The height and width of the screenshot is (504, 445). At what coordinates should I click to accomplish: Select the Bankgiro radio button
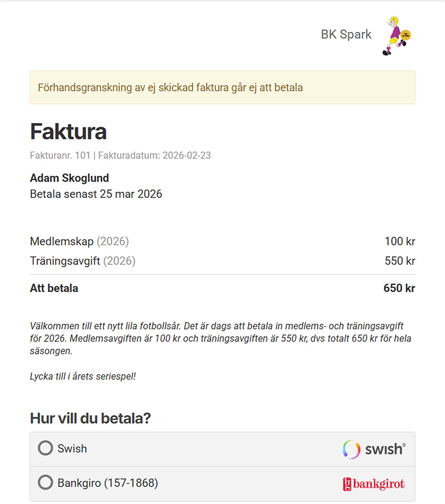pos(45,483)
